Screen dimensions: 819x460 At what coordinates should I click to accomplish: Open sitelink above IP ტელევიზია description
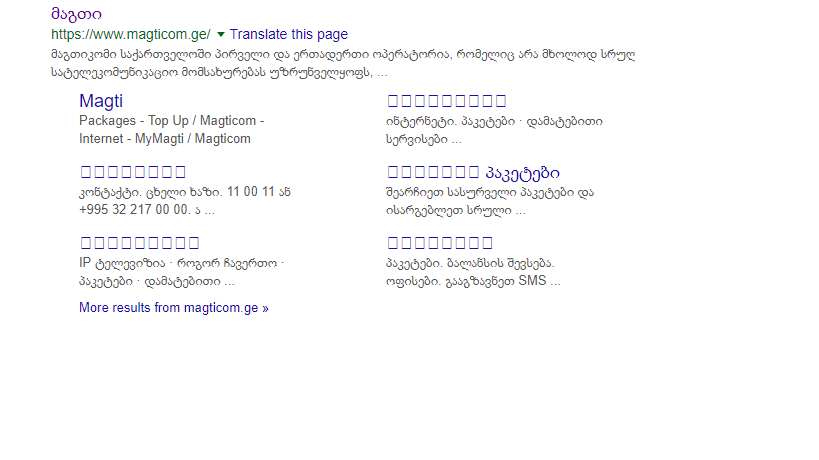coord(140,243)
